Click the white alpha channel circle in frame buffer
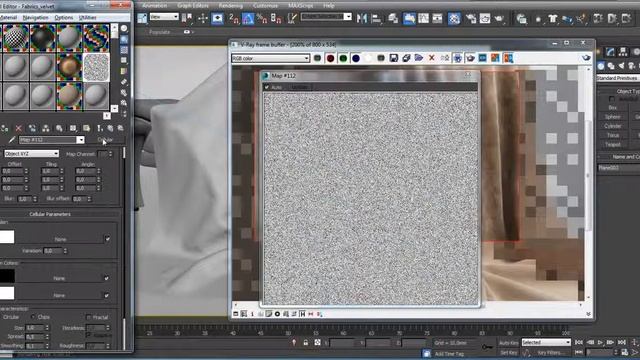 click(x=369, y=58)
